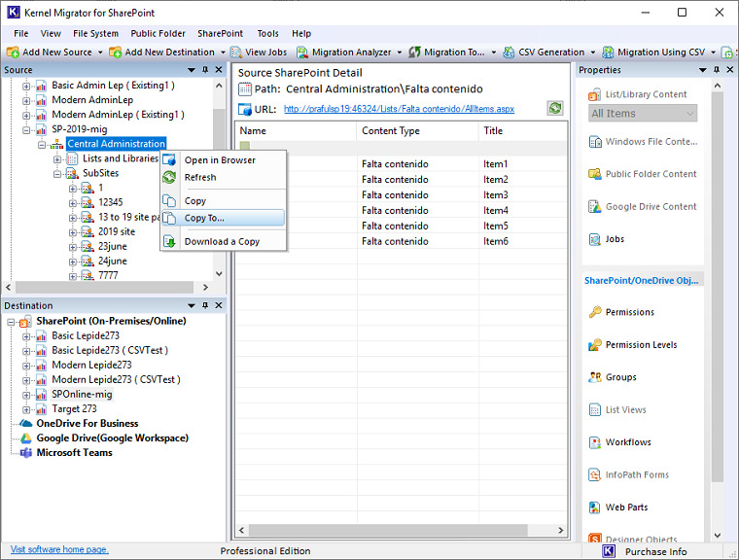Open the Groups icon
The height and width of the screenshot is (560, 739).
point(595,377)
